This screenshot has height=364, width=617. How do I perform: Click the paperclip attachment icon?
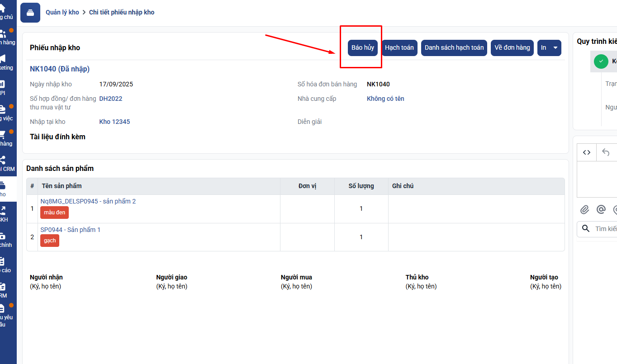585,209
